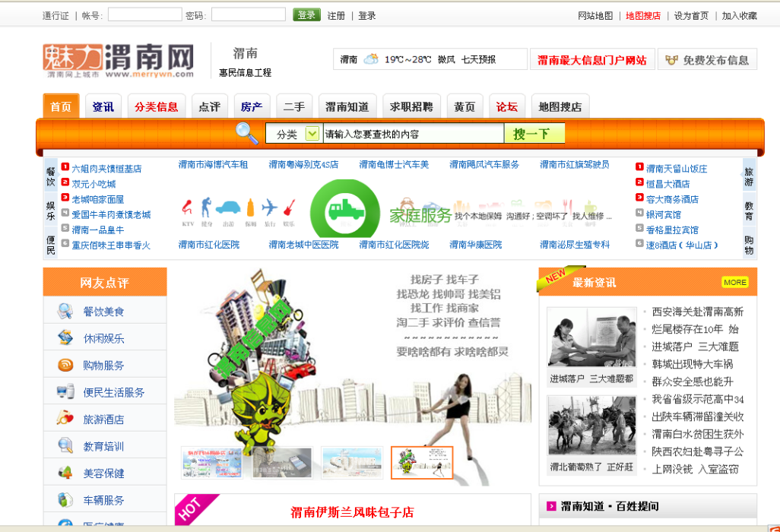Click the 进城落户 news photo
This screenshot has height=532, width=780.
coord(591,337)
